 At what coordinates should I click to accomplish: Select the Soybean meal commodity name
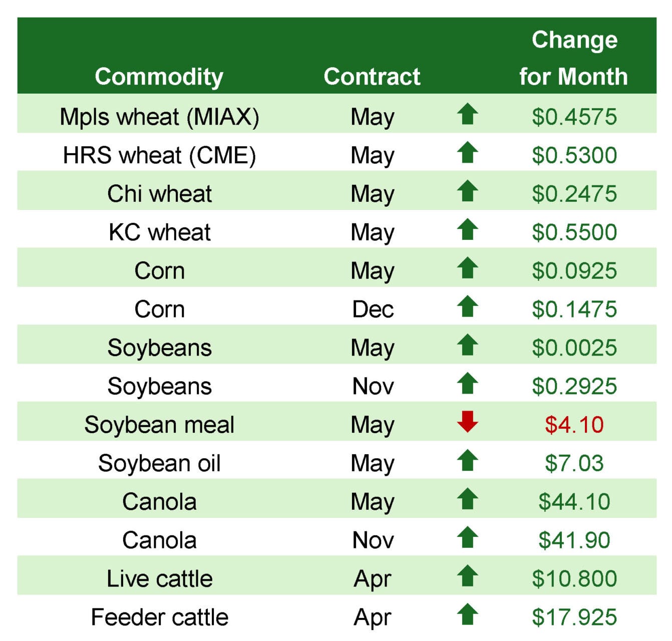[159, 425]
